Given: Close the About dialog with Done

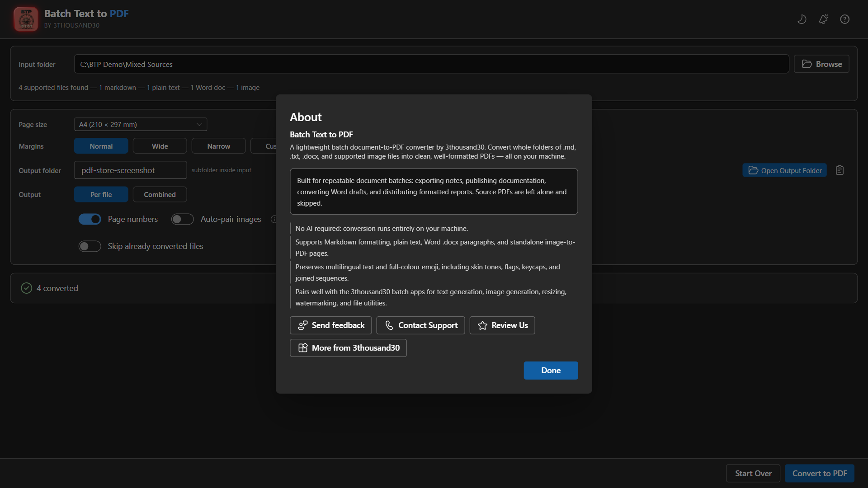Looking at the screenshot, I should (x=551, y=371).
